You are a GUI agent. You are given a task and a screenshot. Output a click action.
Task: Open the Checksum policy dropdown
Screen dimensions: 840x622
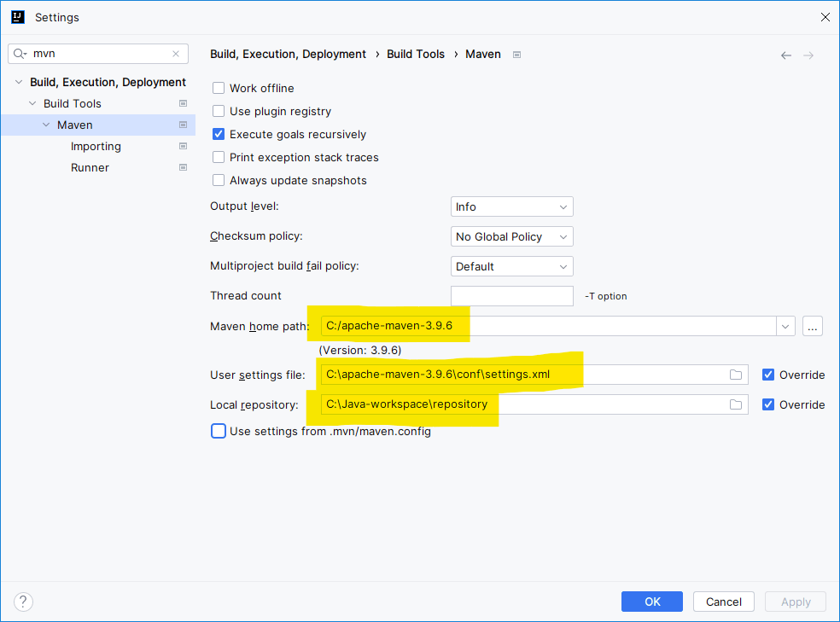tap(511, 236)
